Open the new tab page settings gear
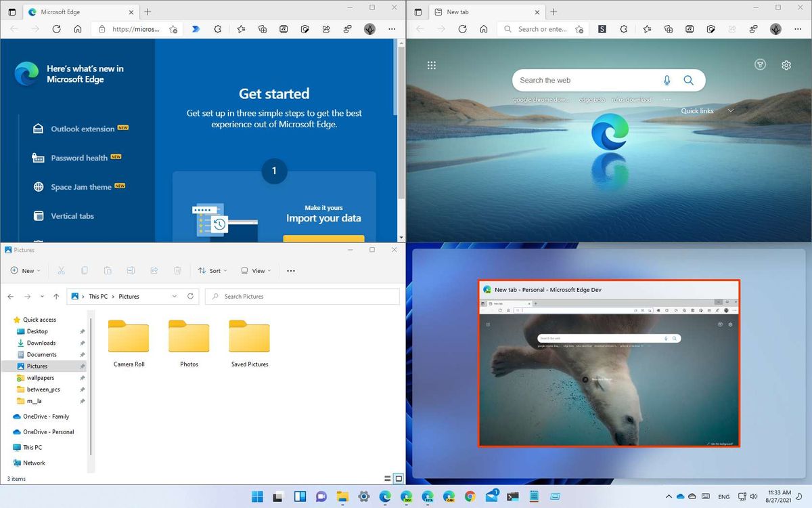 coord(786,64)
